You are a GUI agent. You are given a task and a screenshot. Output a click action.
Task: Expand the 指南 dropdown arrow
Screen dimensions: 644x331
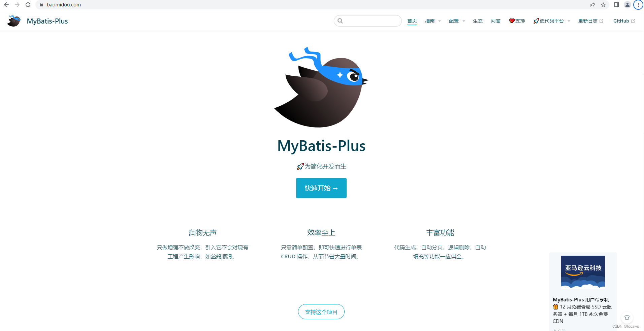[x=440, y=21]
